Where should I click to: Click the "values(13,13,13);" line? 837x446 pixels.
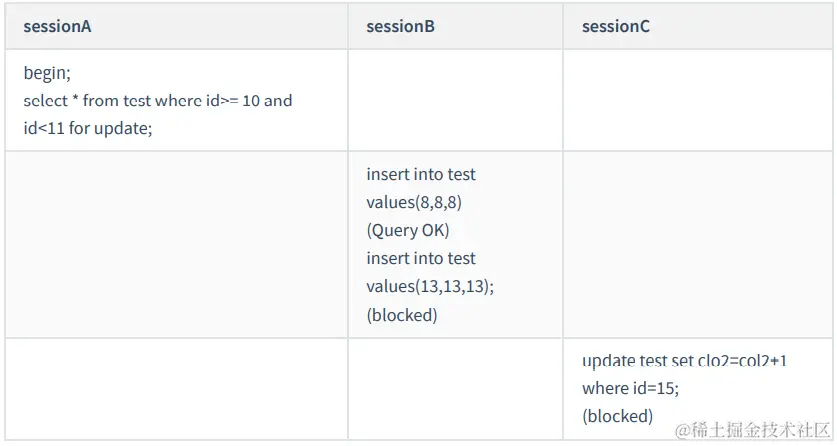coord(430,286)
